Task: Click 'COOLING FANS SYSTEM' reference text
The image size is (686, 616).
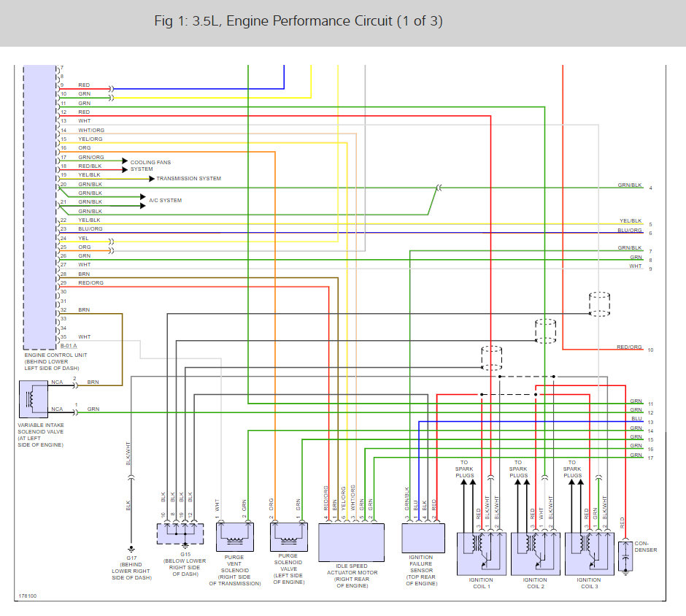Action: (150, 166)
